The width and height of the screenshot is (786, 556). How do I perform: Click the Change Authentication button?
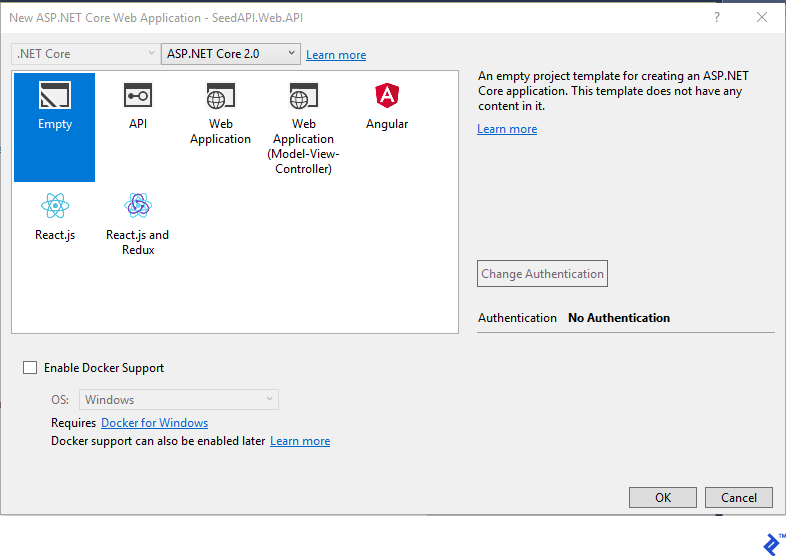pos(542,274)
